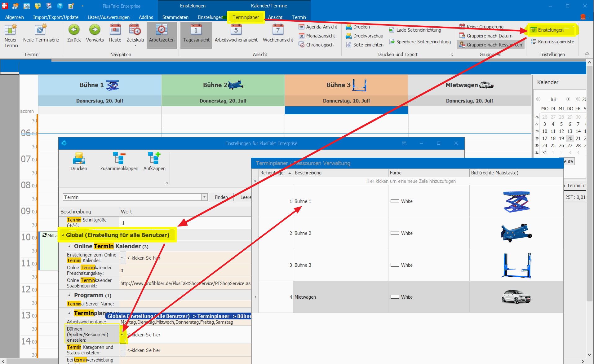Click the floor jack image for Bühne 2
The height and width of the screenshot is (364, 594).
pyautogui.click(x=516, y=233)
